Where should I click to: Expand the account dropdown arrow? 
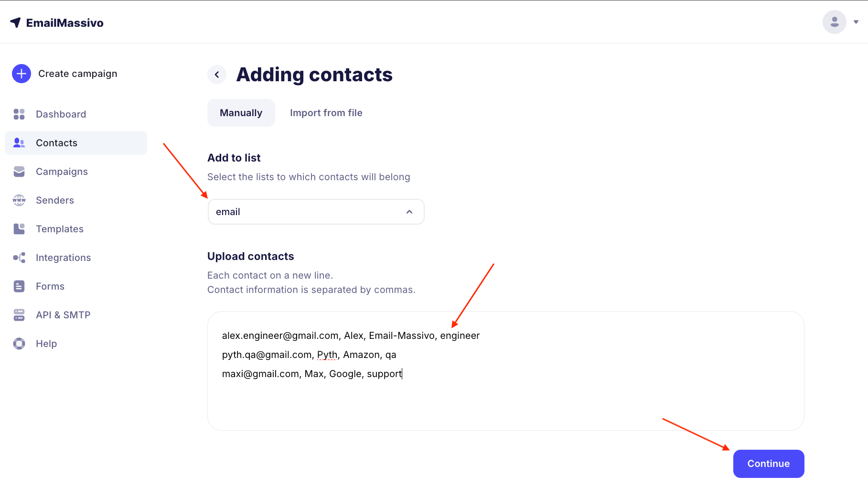856,22
